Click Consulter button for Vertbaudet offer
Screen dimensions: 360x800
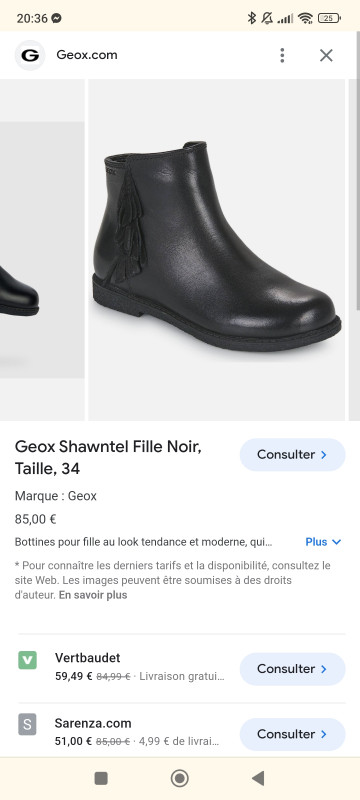(x=293, y=669)
